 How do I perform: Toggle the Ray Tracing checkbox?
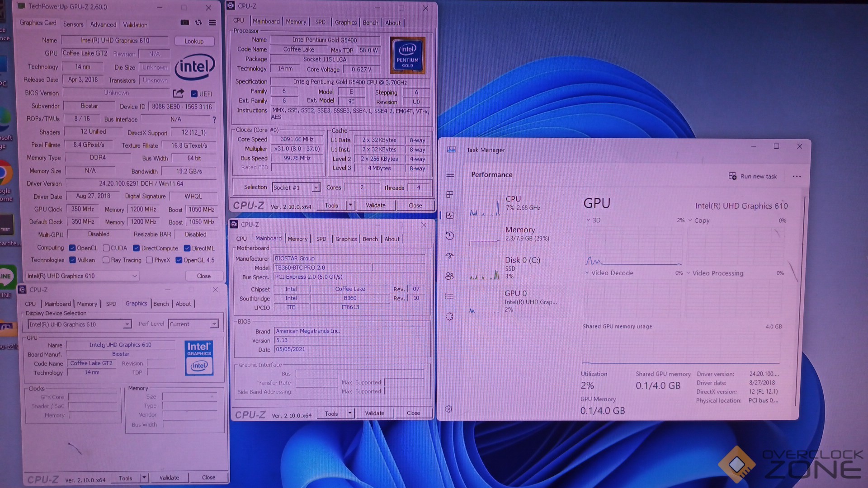[106, 260]
